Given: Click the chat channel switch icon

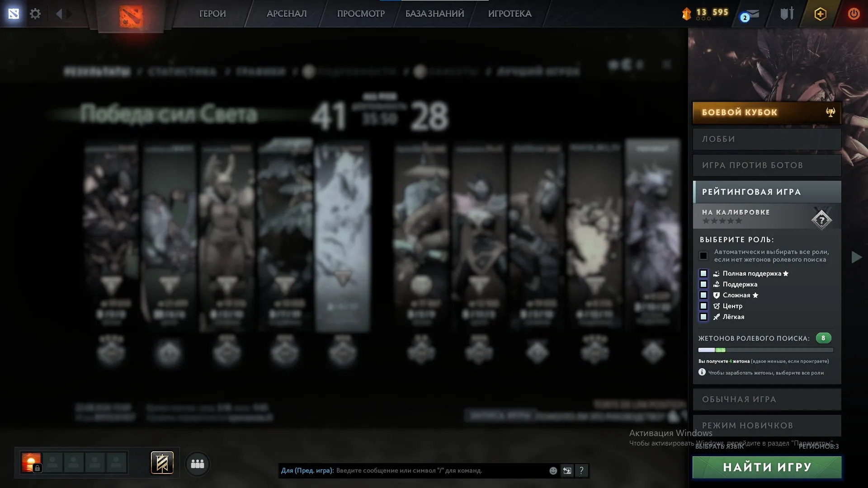Looking at the screenshot, I should pos(567,470).
